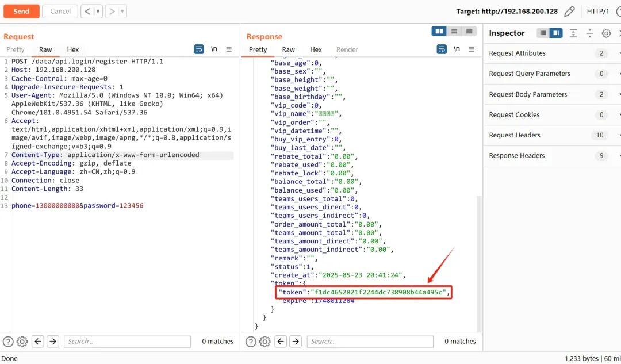Focus the Response search field

[x=370, y=342]
